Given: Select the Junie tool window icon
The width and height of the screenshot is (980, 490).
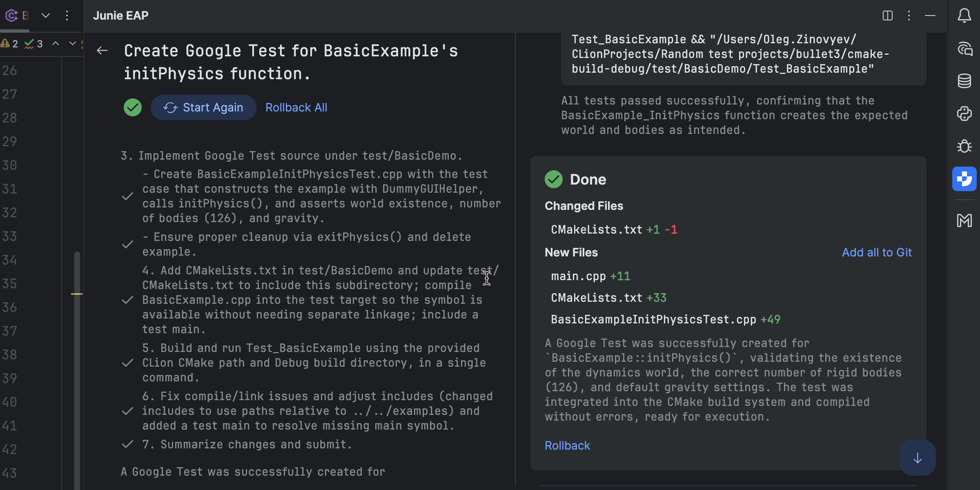Looking at the screenshot, I should pos(964,179).
